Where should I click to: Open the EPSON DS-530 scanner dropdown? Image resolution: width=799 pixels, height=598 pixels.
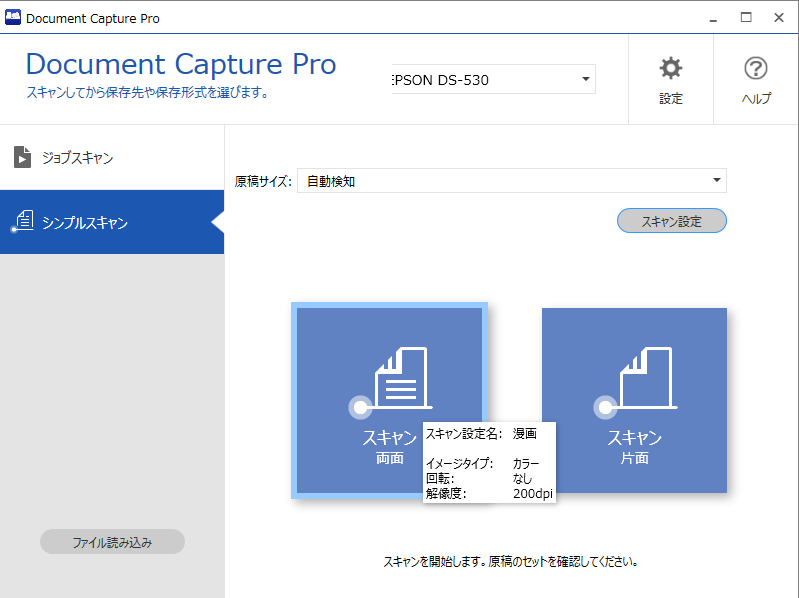click(x=493, y=79)
